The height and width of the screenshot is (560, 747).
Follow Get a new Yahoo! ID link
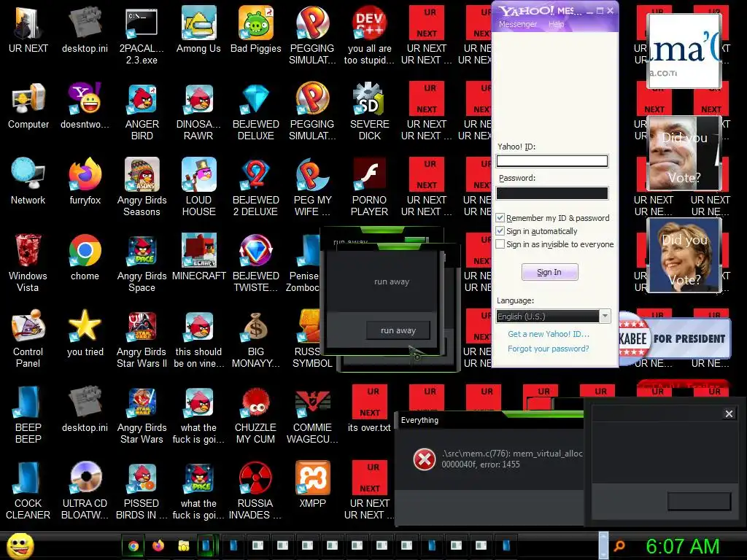(x=549, y=334)
